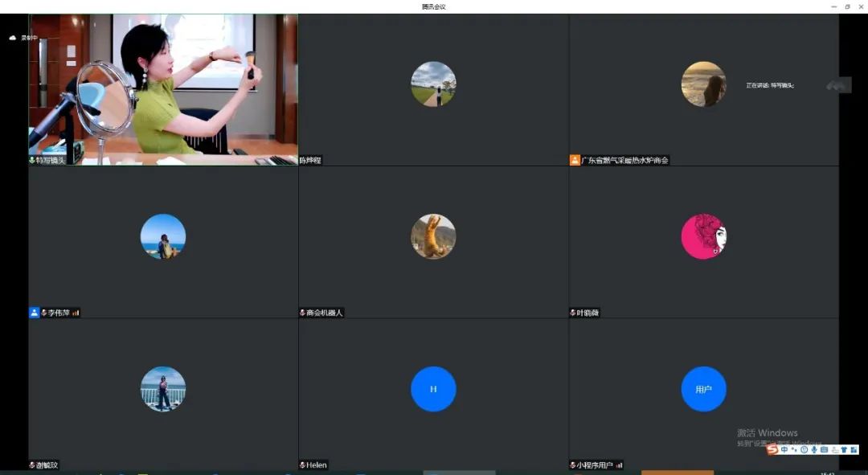The height and width of the screenshot is (475, 868).
Task: Click the signal strength icon beside 李伟萍
Action: coord(76,313)
